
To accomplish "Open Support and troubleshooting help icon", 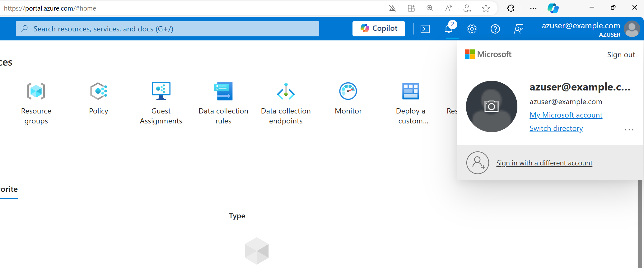I will tap(495, 29).
